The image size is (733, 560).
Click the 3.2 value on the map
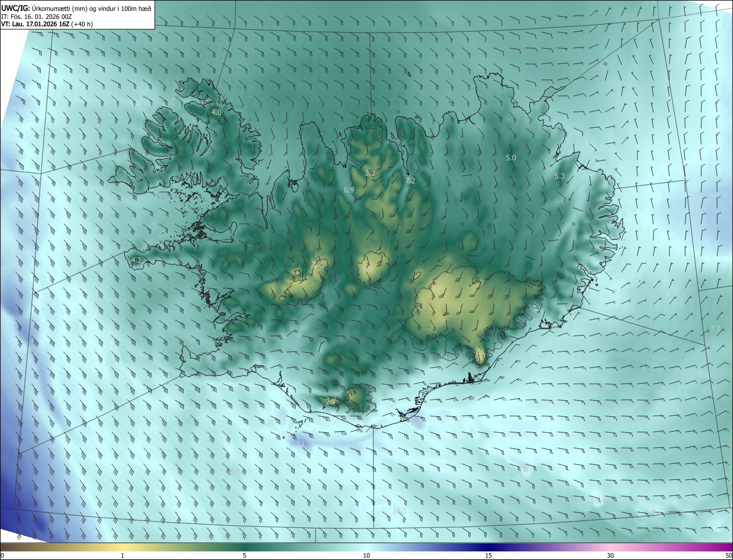(370, 173)
